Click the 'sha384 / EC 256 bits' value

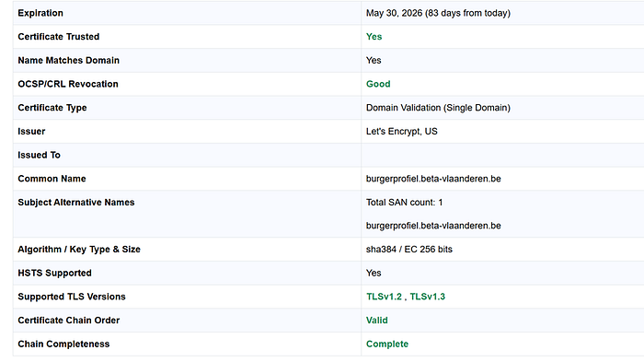pos(409,250)
